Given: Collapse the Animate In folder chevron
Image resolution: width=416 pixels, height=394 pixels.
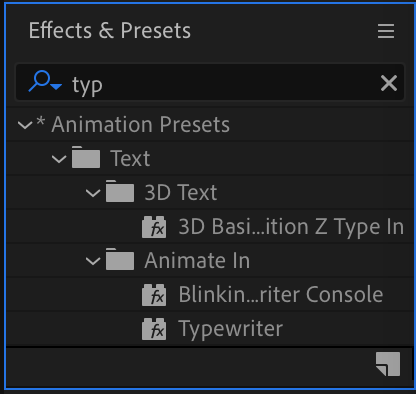Looking at the screenshot, I should (x=93, y=261).
